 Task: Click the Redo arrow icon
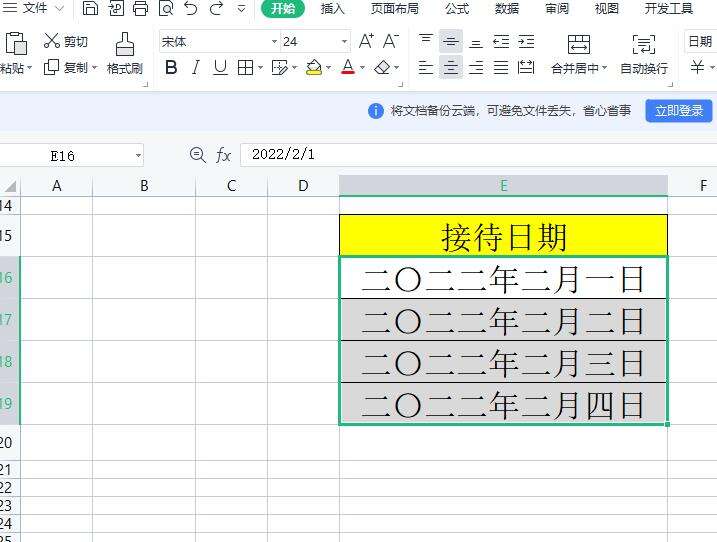click(216, 8)
